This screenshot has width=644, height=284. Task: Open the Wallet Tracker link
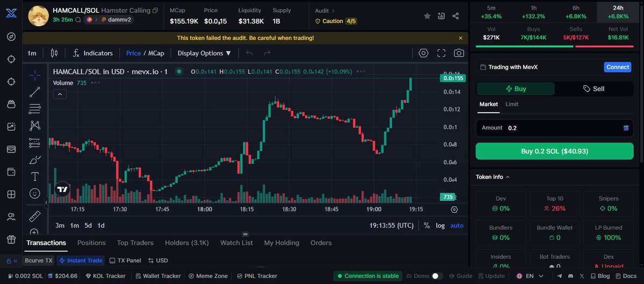pyautogui.click(x=158, y=276)
